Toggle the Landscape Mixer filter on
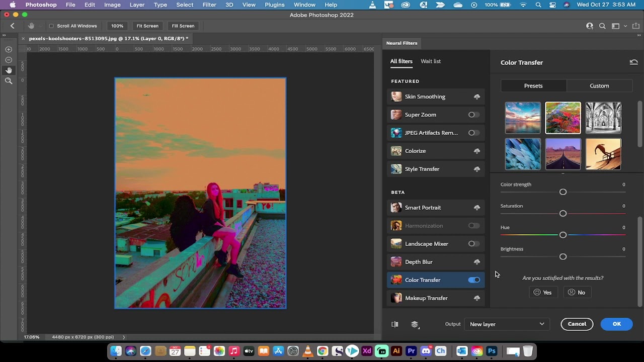This screenshot has height=362, width=644. coord(473,244)
